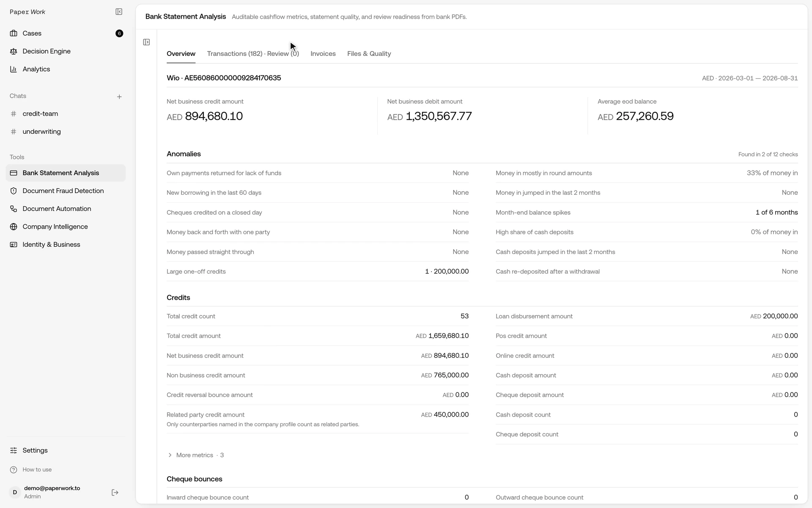Add a new chat with plus icon
Screen dimensions: 812x508
point(119,97)
